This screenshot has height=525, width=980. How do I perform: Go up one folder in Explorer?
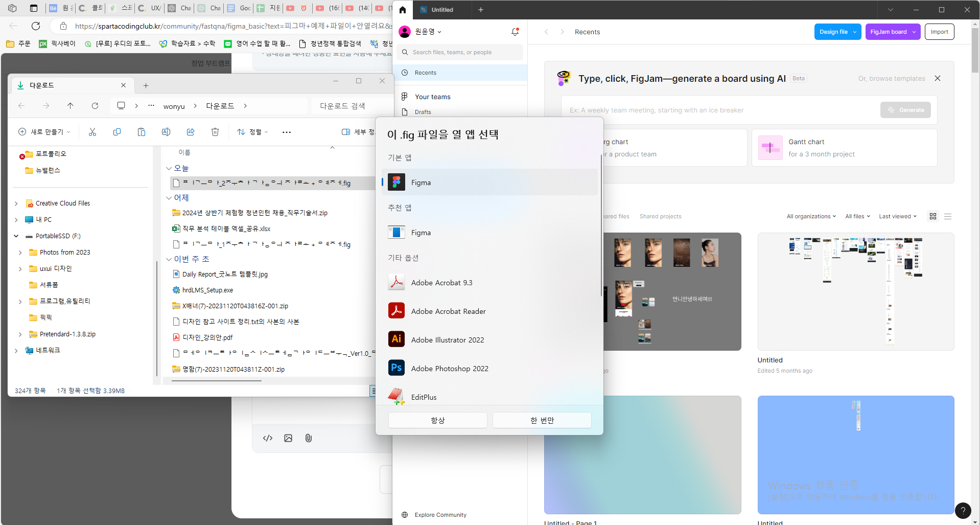pos(71,106)
